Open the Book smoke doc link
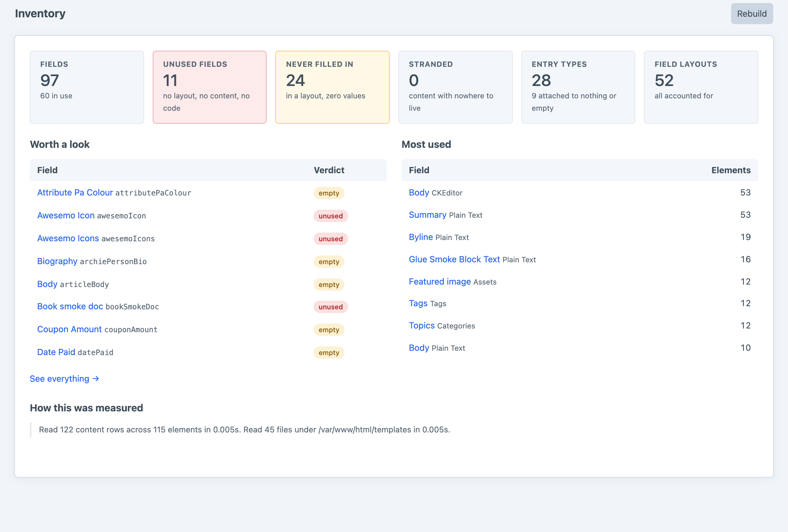 point(70,306)
